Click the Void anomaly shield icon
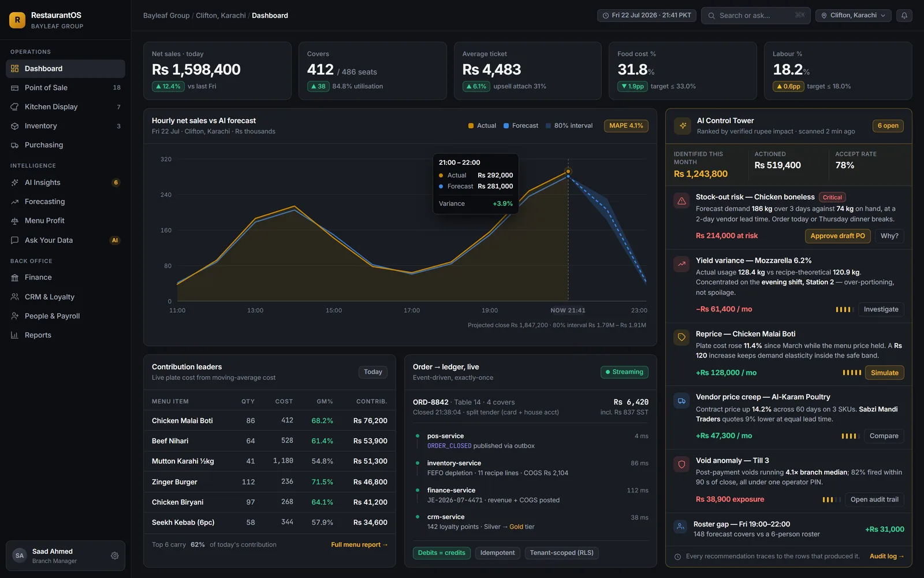Image resolution: width=924 pixels, height=578 pixels. point(681,464)
